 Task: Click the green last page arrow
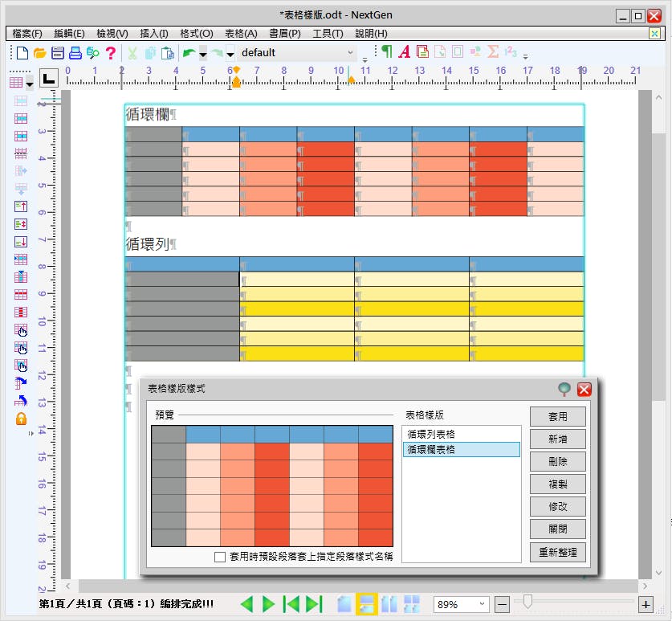point(314,604)
